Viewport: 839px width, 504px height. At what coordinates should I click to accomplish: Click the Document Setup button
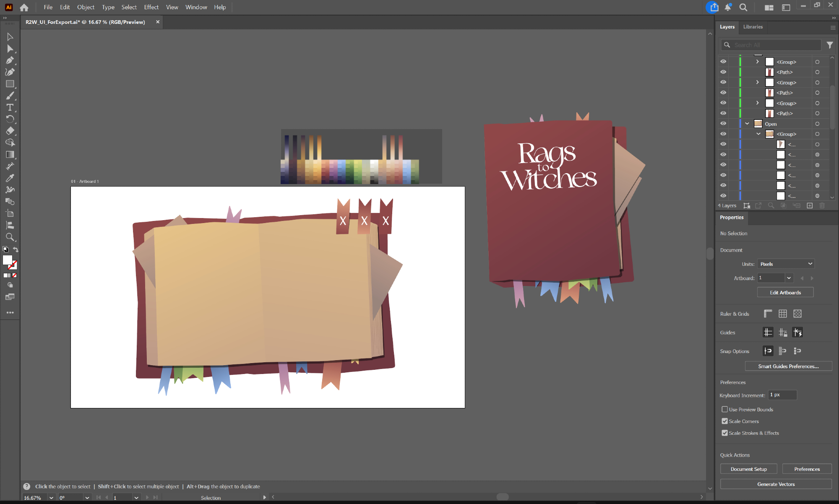(x=748, y=469)
